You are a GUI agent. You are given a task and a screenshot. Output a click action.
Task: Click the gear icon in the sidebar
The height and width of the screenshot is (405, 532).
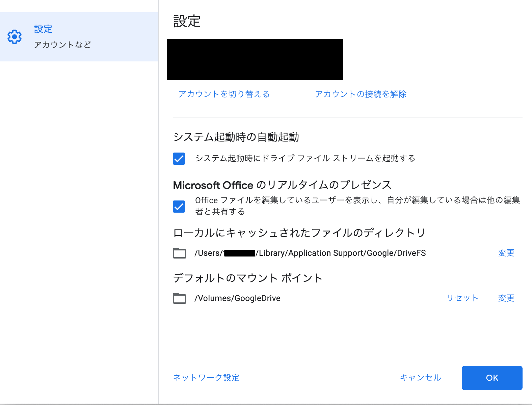15,37
